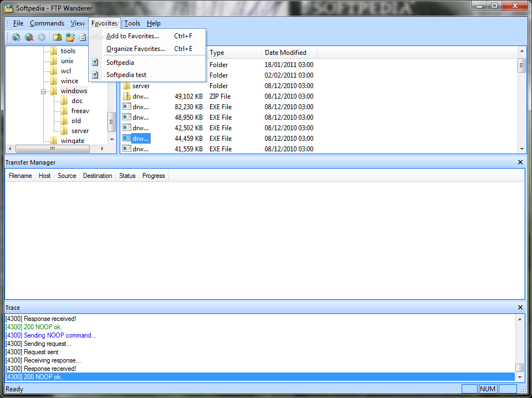532x398 pixels.
Task: Close the open Favorites menu
Action: (104, 23)
